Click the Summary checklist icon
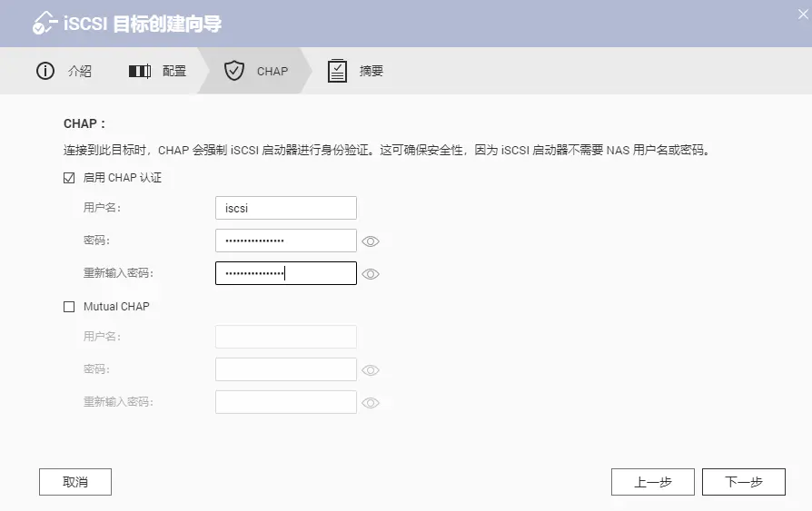812x511 pixels. point(337,71)
